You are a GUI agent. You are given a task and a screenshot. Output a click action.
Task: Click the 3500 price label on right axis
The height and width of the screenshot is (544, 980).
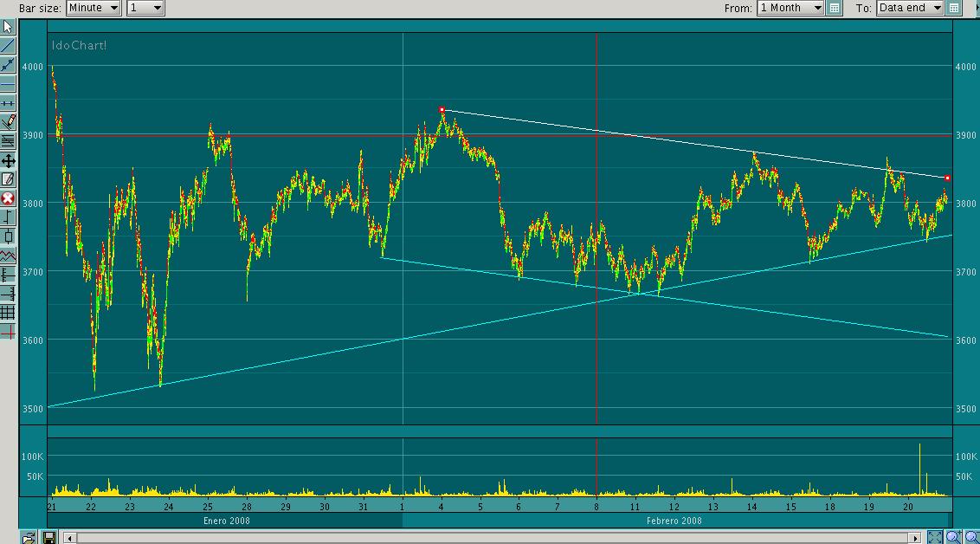pyautogui.click(x=965, y=408)
